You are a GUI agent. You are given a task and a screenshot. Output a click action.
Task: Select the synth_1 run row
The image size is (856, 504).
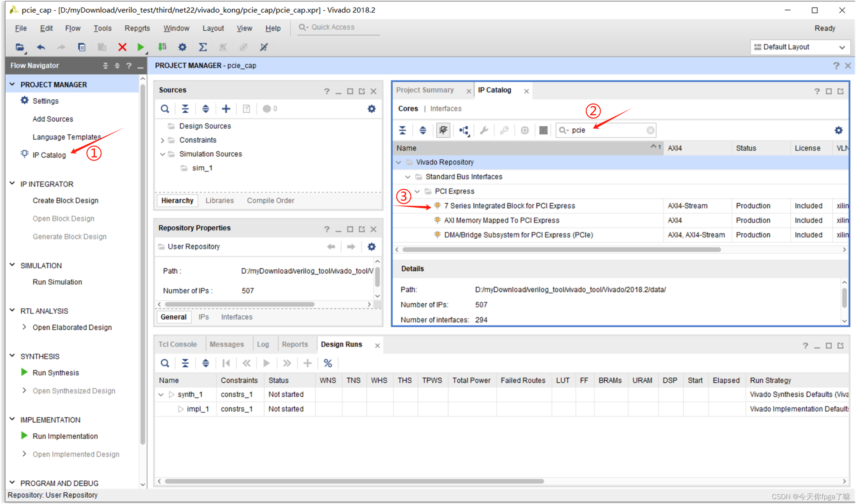tap(502, 395)
